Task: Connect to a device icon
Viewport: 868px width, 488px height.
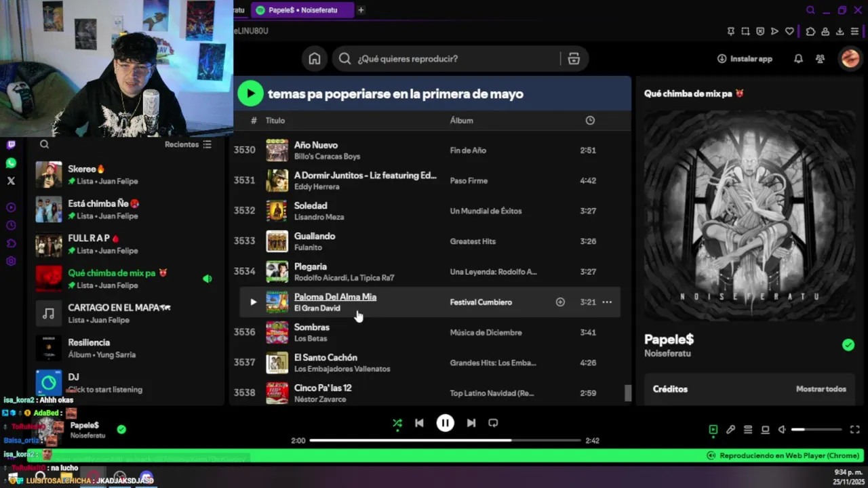Action: tap(765, 430)
